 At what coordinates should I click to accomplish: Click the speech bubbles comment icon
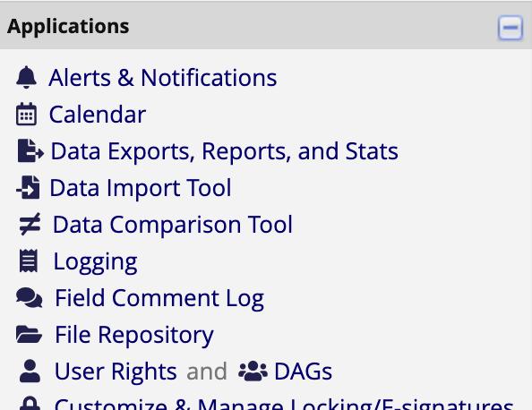click(30, 297)
